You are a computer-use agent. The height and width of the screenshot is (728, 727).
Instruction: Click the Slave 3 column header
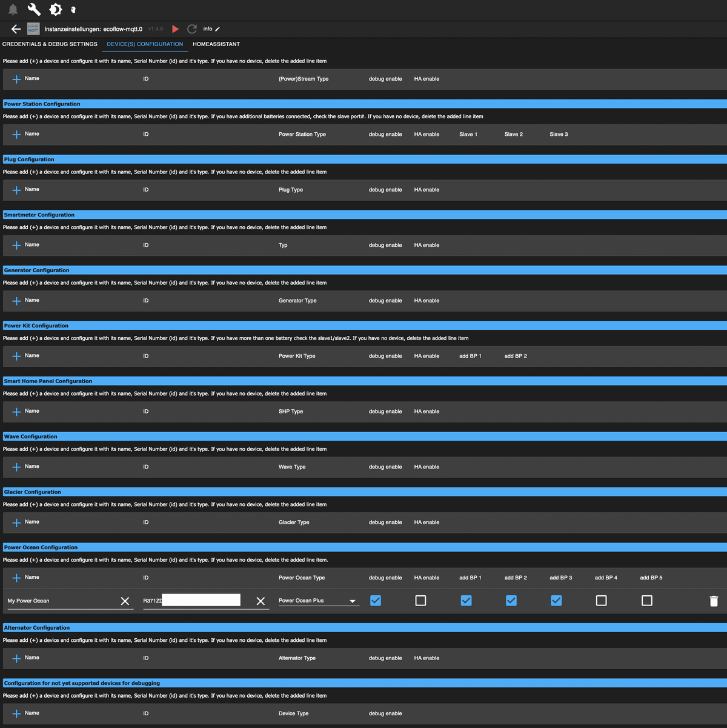point(559,135)
